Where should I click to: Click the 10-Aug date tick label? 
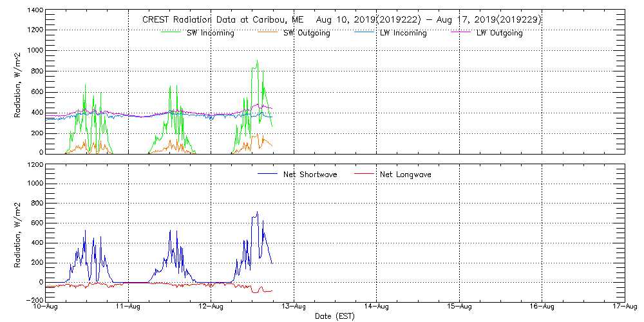pos(46,307)
